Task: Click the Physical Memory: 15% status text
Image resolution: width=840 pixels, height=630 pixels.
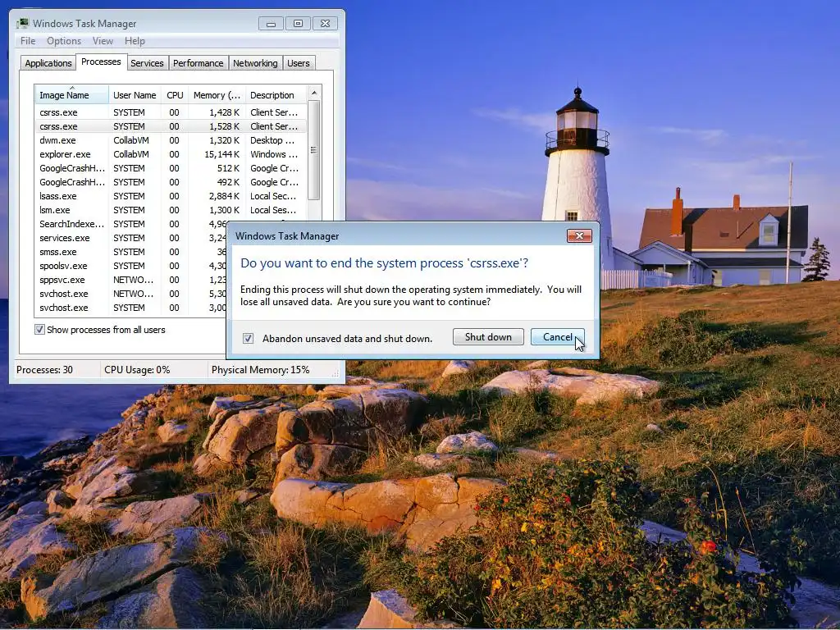Action: pyautogui.click(x=260, y=370)
